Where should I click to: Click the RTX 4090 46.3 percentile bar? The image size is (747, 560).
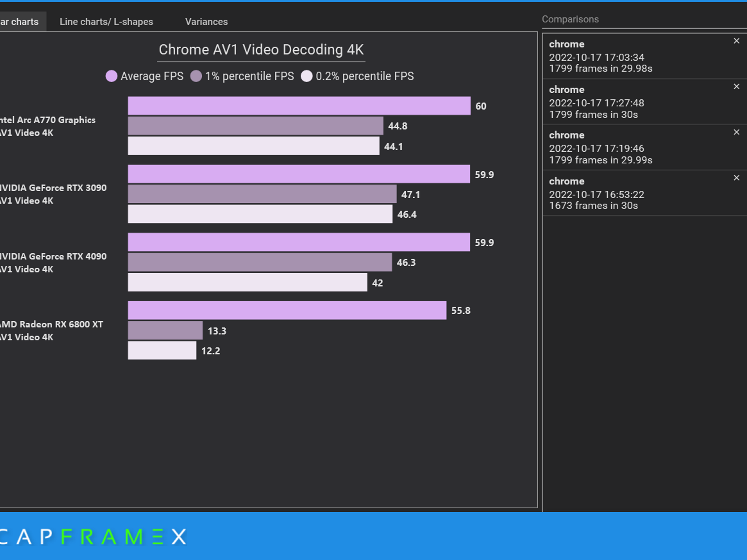click(260, 262)
